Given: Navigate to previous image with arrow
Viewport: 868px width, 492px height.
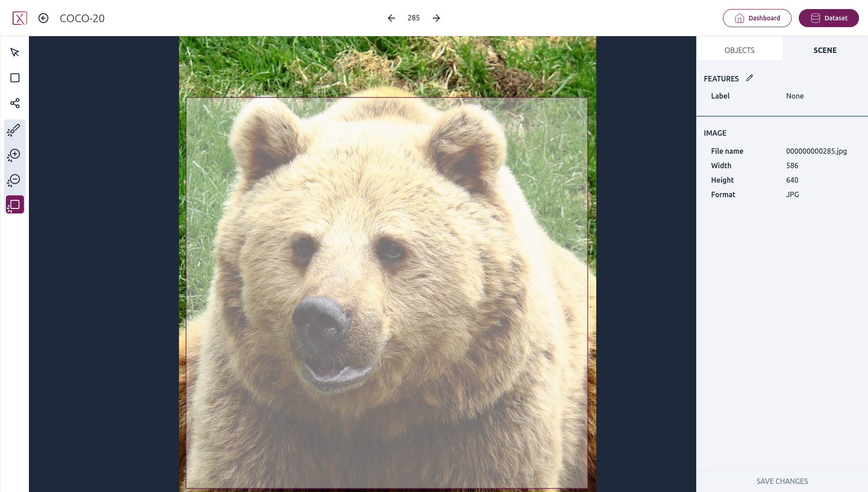Looking at the screenshot, I should 391,18.
